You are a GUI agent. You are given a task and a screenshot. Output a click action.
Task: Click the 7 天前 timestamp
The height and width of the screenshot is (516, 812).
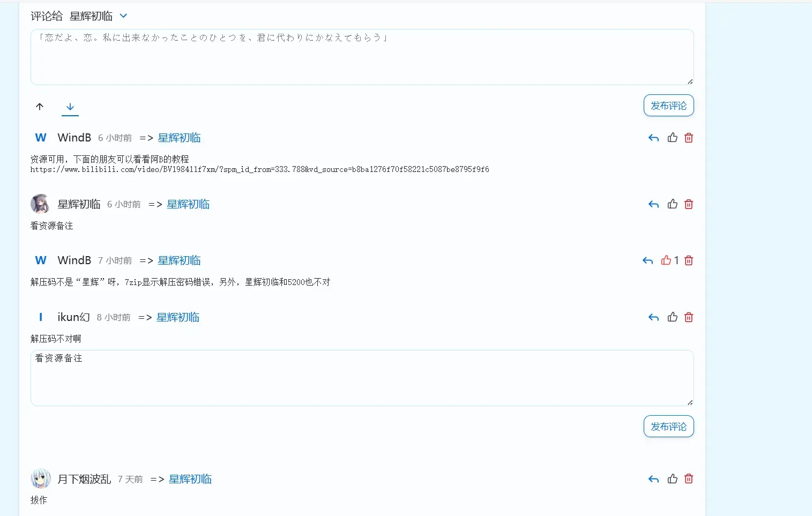(130, 479)
